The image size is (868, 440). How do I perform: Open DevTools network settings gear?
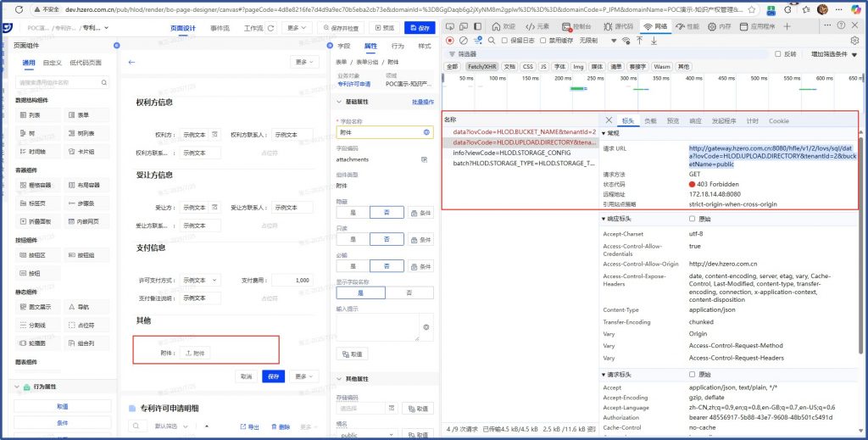pyautogui.click(x=854, y=40)
